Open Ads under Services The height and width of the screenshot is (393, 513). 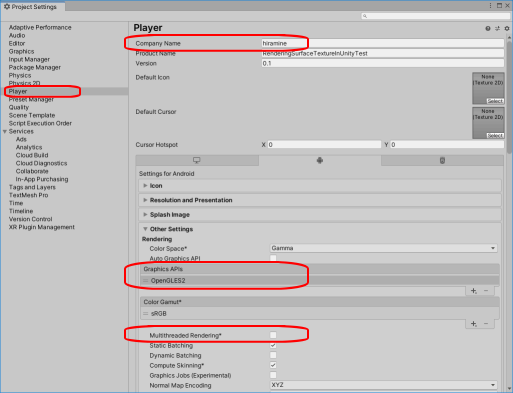21,139
